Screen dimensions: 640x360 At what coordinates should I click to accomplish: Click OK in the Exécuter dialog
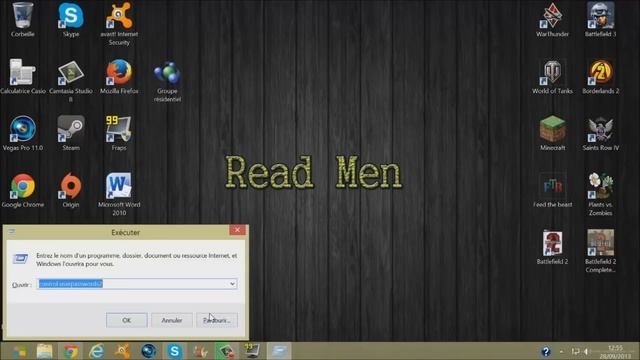tap(127, 320)
